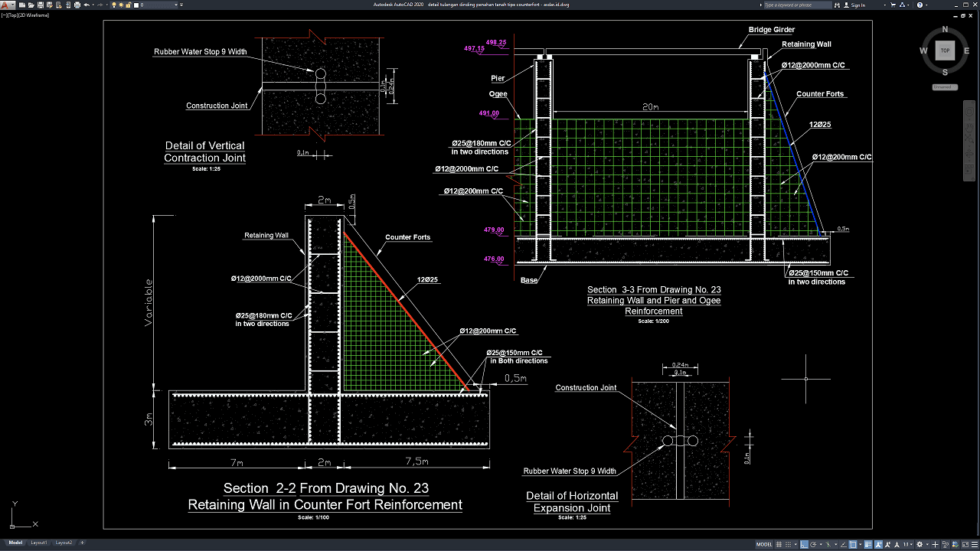The image size is (980, 551).
Task: Switch to the Layout1 tab
Action: pyautogui.click(x=38, y=543)
